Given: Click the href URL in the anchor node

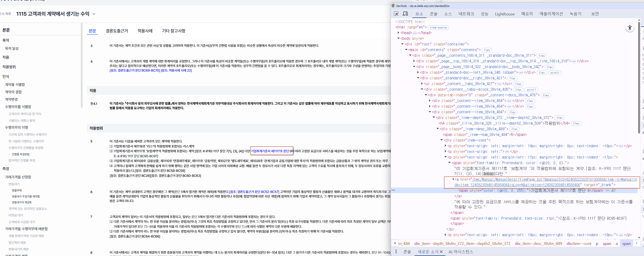Looking at the screenshot, I should [x=546, y=182].
